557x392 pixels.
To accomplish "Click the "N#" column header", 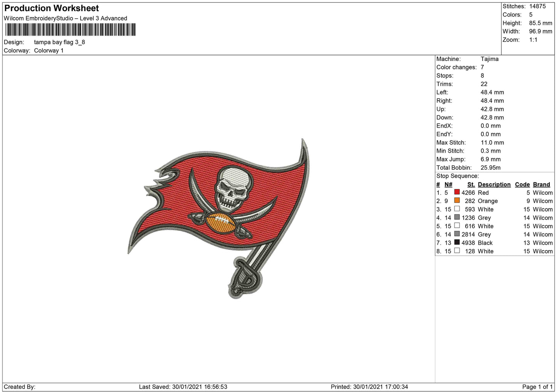I will click(x=448, y=184).
